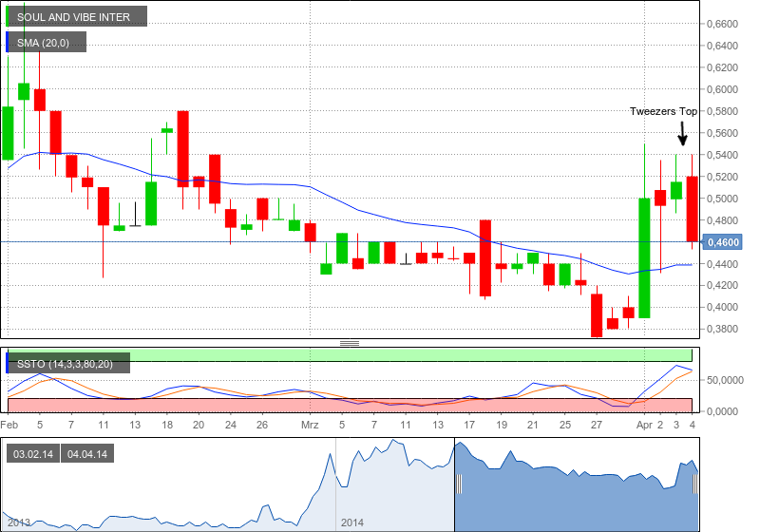Click the Mrz label on date axis
Viewport: 760px width, 532px height.
click(x=310, y=425)
